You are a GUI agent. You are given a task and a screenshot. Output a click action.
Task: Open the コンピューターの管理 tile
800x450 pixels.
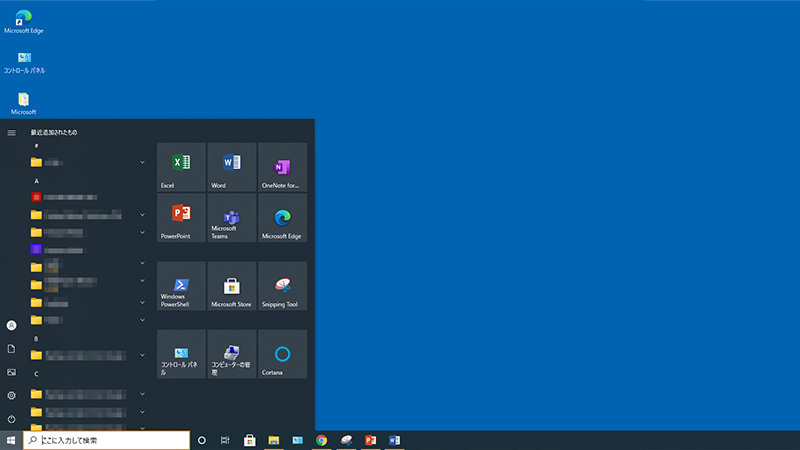tap(232, 354)
